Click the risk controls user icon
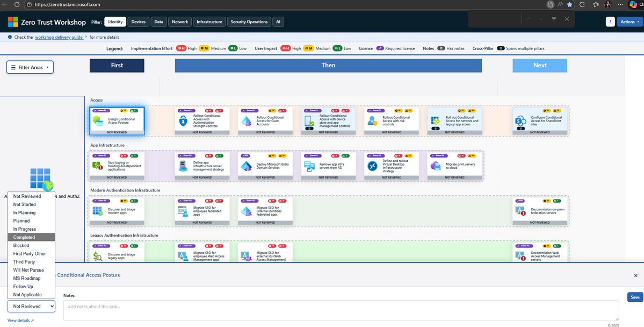This screenshot has height=327, width=644. [373, 120]
